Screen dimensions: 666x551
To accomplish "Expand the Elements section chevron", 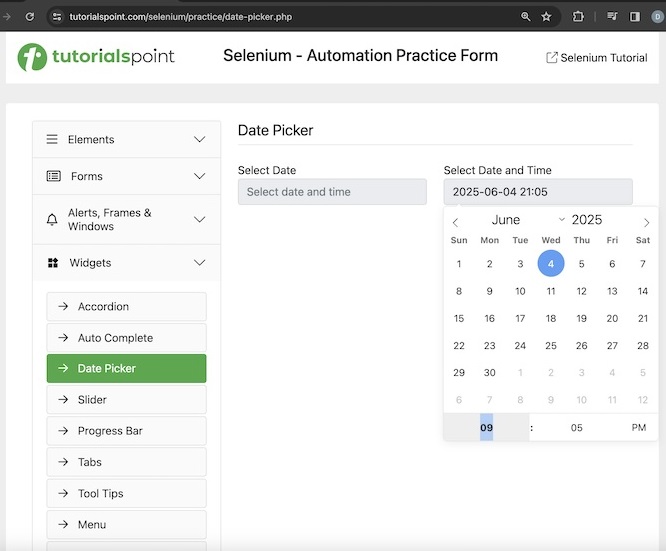I will 200,139.
